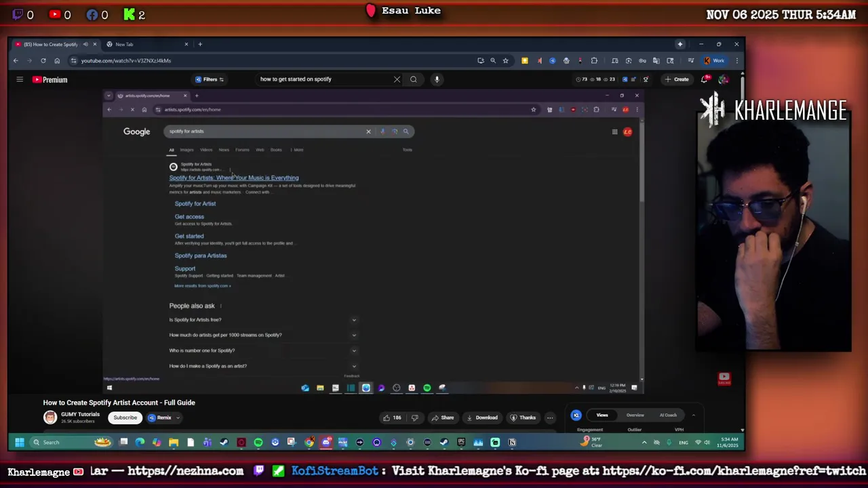Mute the YouTube tab audio icon
The height and width of the screenshot is (488, 868).
pyautogui.click(x=85, y=44)
